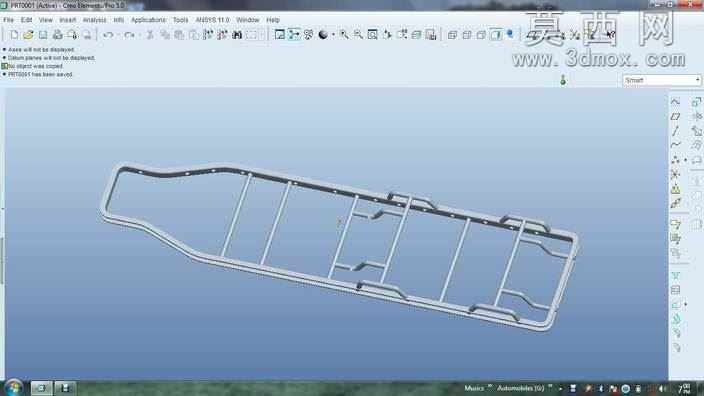Viewport: 704px width, 396px height.
Task: Expand the appearance gallery arrow
Action: 333,35
